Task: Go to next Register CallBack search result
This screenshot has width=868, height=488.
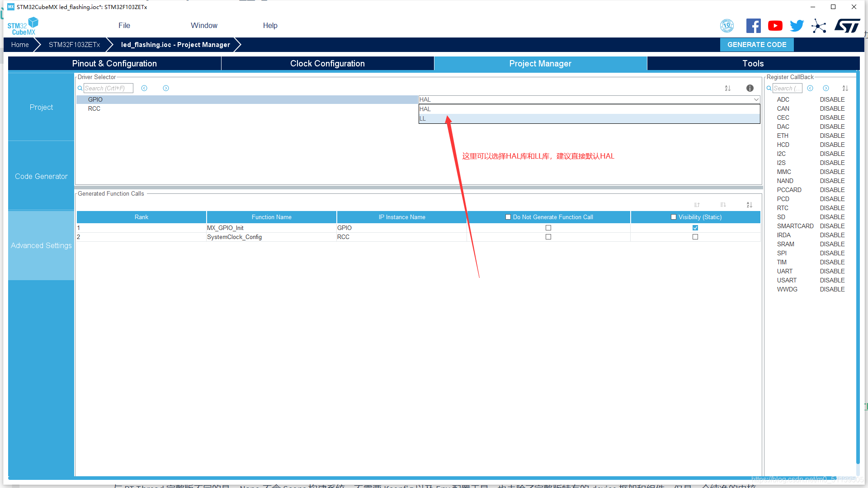Action: coord(826,88)
